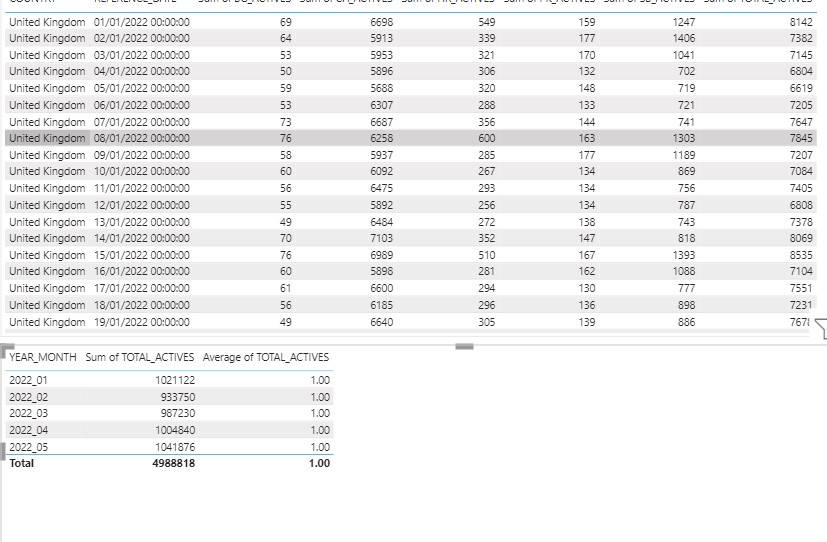The width and height of the screenshot is (827, 542).
Task: Click the value 6989 in 15/01/2022 row
Action: tap(381, 255)
